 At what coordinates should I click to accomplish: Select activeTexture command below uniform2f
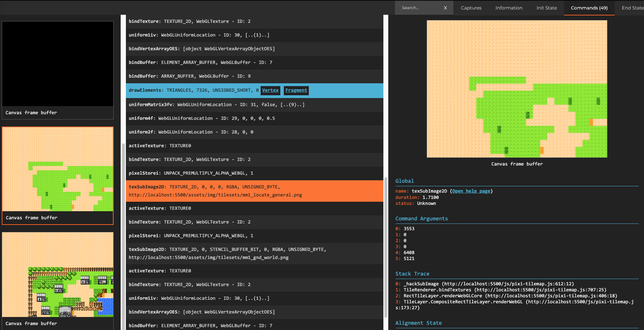[x=254, y=146]
